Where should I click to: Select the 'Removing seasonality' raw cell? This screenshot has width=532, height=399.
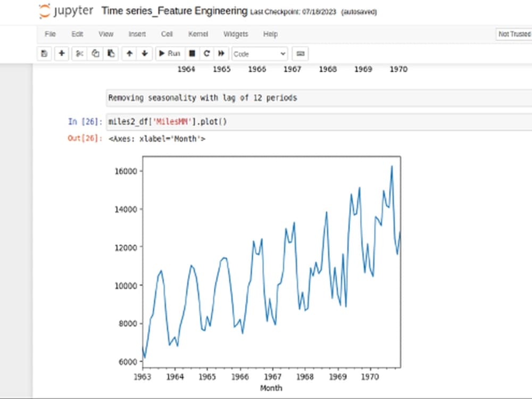(319, 98)
